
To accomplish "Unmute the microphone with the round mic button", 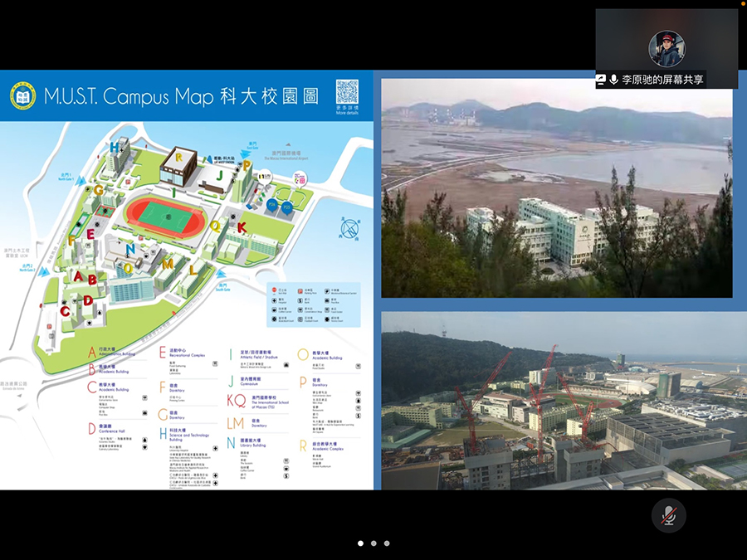I will (x=669, y=516).
